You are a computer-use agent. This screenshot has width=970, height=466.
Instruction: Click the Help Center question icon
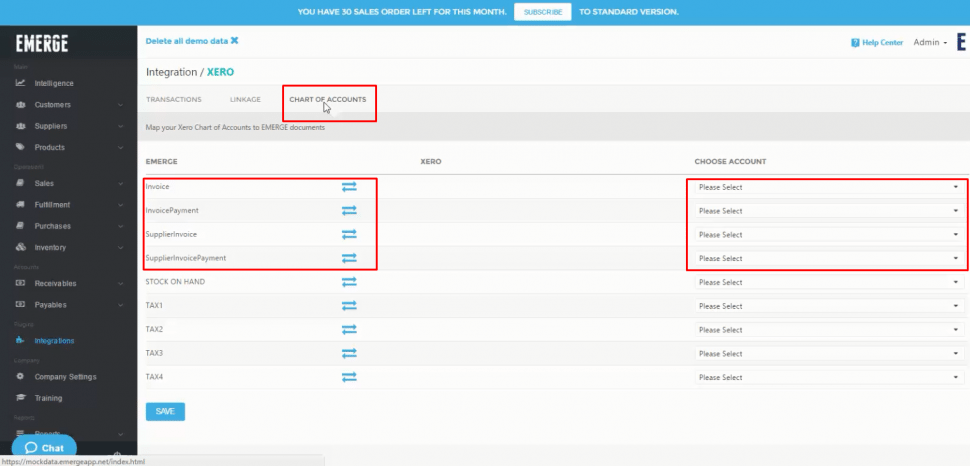856,43
